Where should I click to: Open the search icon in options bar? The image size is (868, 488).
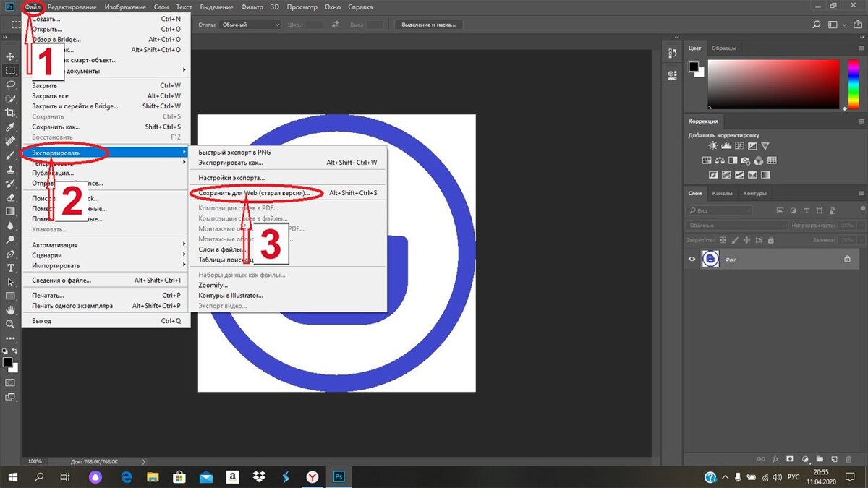click(x=816, y=25)
